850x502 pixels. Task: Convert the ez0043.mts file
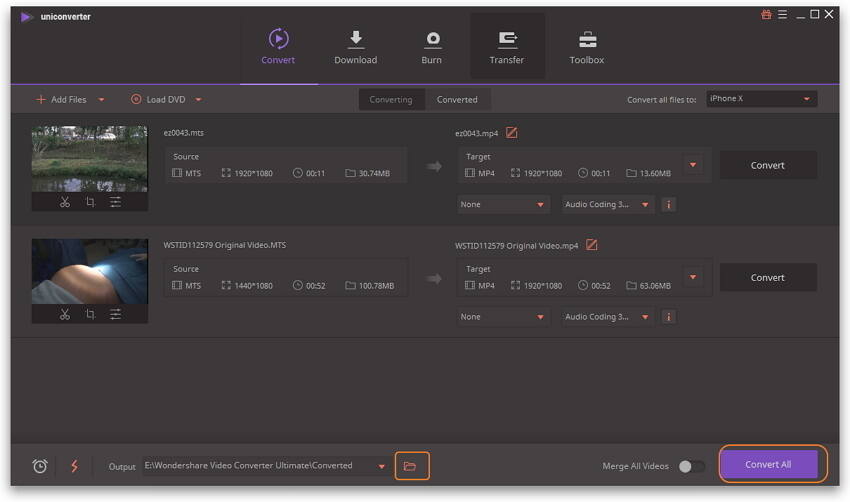tap(768, 165)
